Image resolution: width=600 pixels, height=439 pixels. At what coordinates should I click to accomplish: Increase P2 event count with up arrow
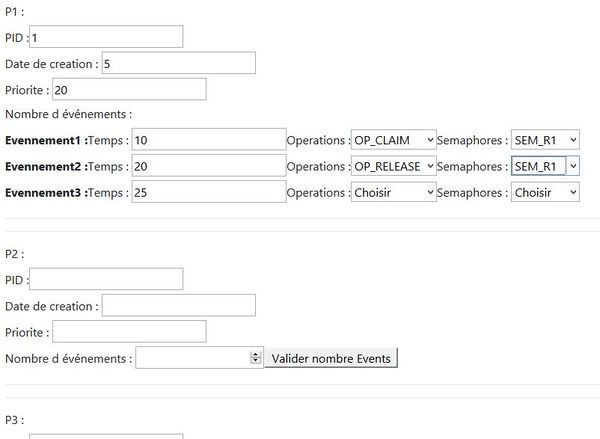(x=255, y=353)
